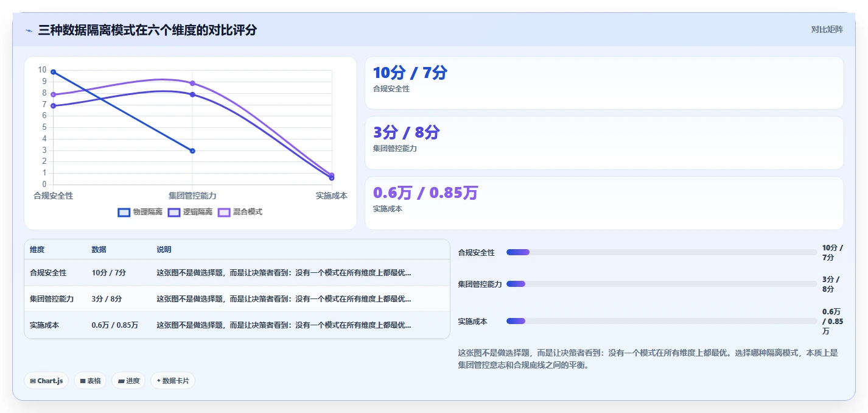Select the 逻辑隔离 point at value 8 over 集团管控能力
Image resolution: width=868 pixels, height=413 pixels.
[192, 94]
